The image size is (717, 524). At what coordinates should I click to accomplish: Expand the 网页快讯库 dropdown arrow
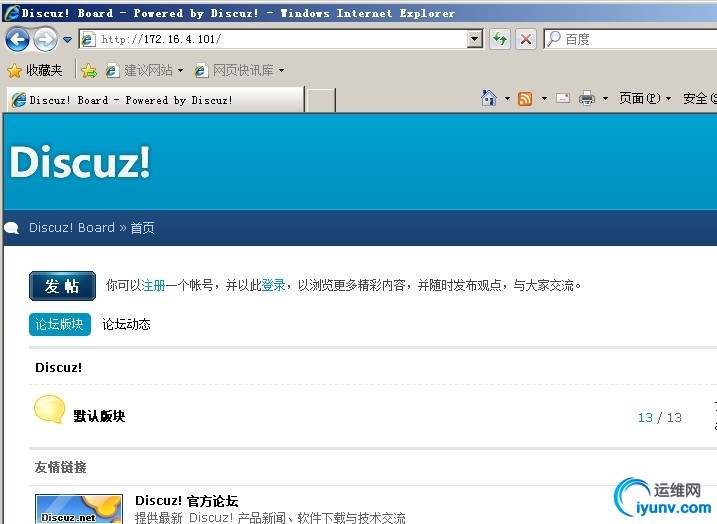point(281,71)
